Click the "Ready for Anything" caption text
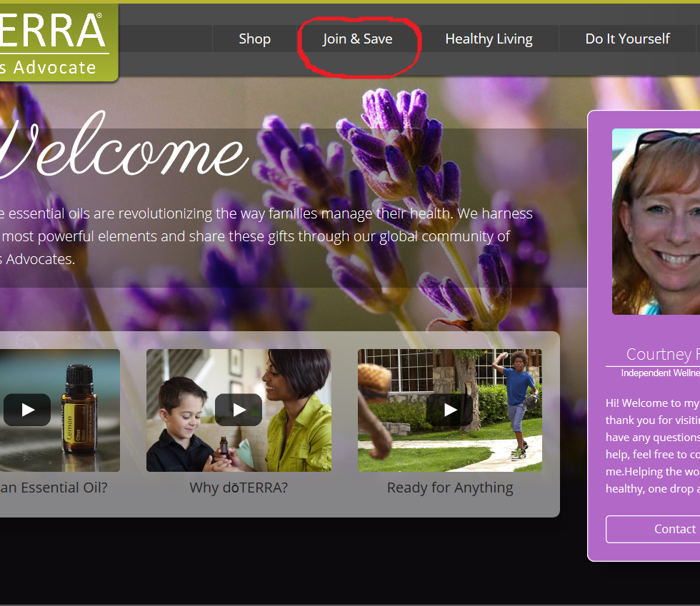The height and width of the screenshot is (606, 700). click(x=449, y=488)
